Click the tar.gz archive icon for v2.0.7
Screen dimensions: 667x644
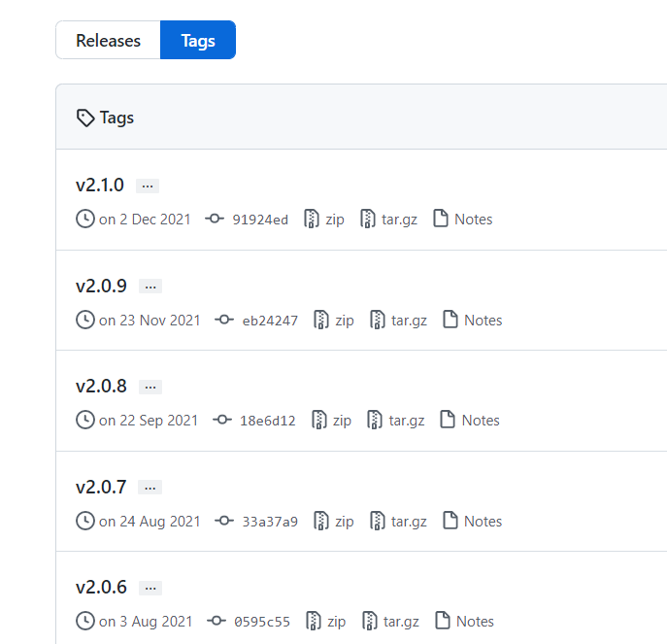(378, 522)
